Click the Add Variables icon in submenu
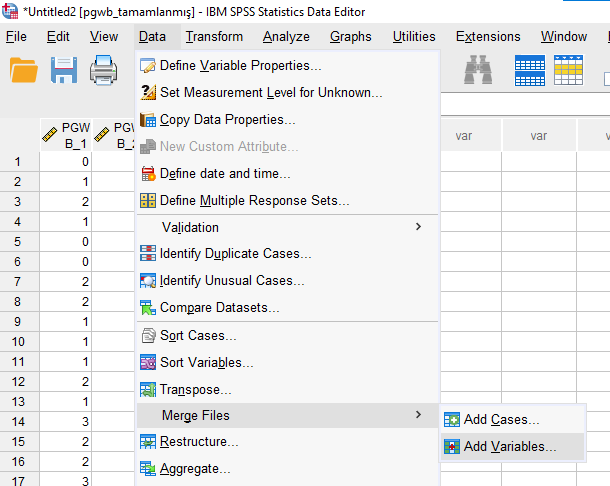 coord(452,447)
